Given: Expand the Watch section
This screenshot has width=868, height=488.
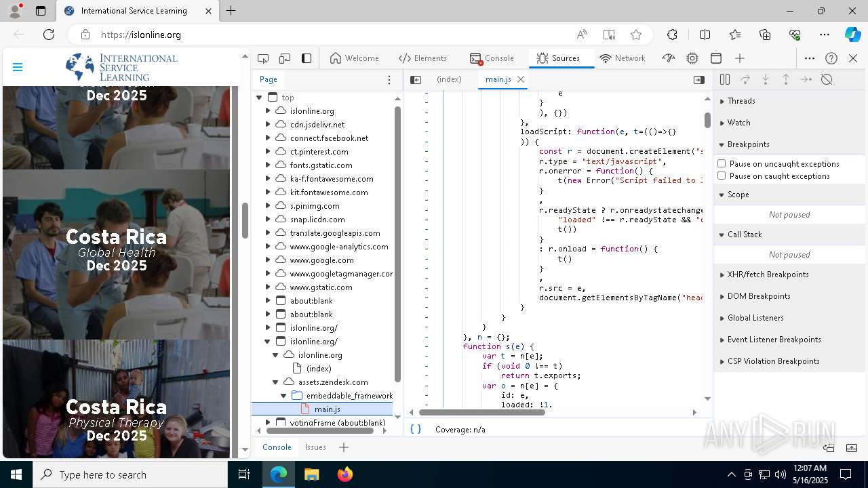Looking at the screenshot, I should point(791,123).
